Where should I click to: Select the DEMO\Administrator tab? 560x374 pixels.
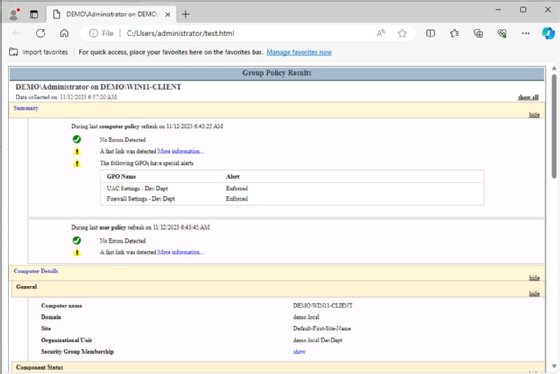coord(111,14)
